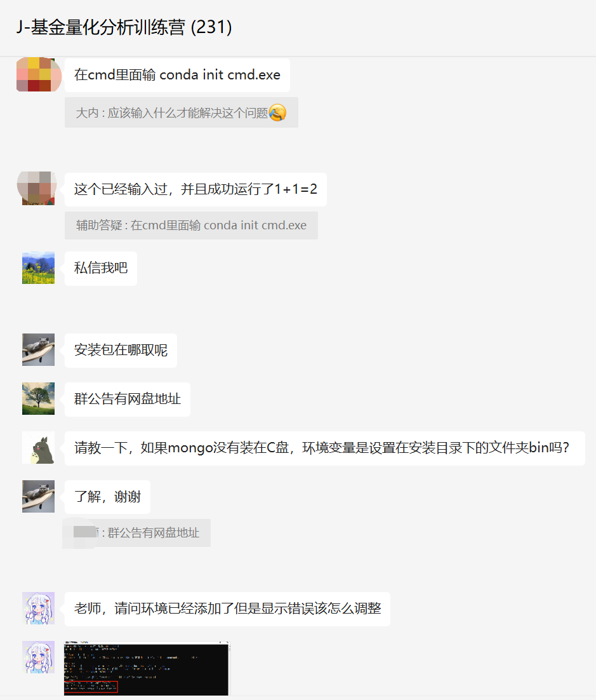This screenshot has height=700, width=596.
Task: Select message 在cmd里面输 conda init cmd.exe
Action: point(177,75)
